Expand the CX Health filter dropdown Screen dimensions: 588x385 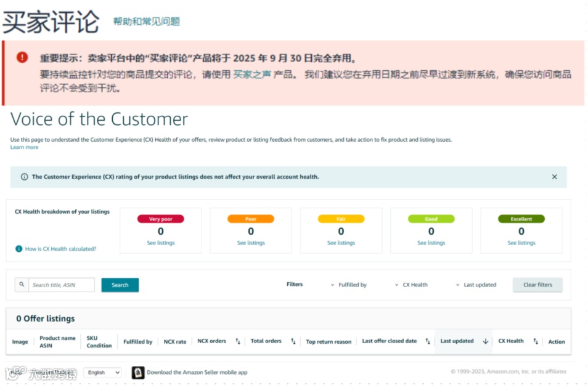pos(411,285)
